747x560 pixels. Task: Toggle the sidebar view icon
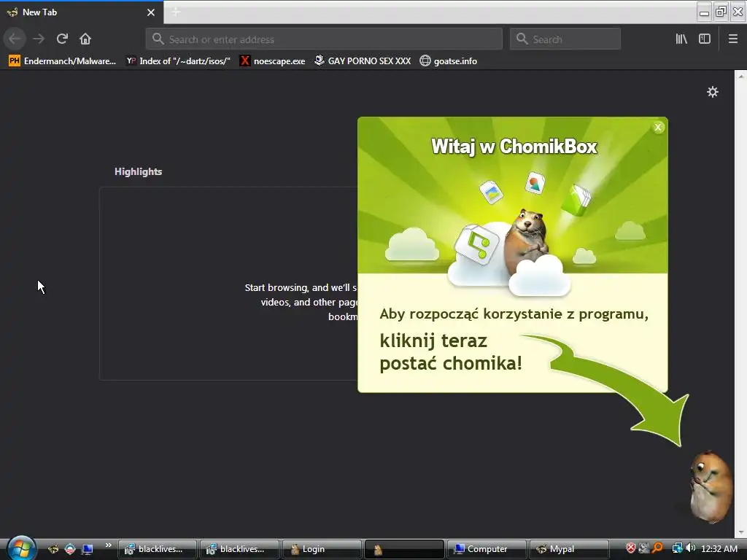coord(705,39)
